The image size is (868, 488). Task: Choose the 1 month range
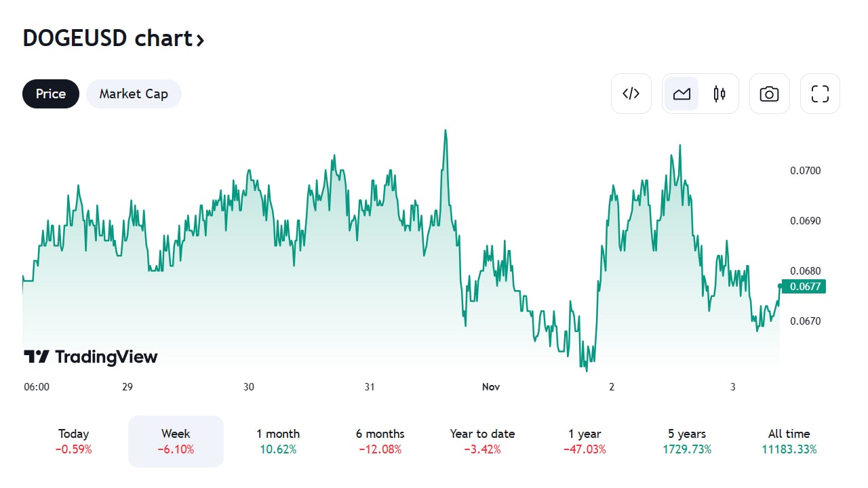[x=278, y=441]
